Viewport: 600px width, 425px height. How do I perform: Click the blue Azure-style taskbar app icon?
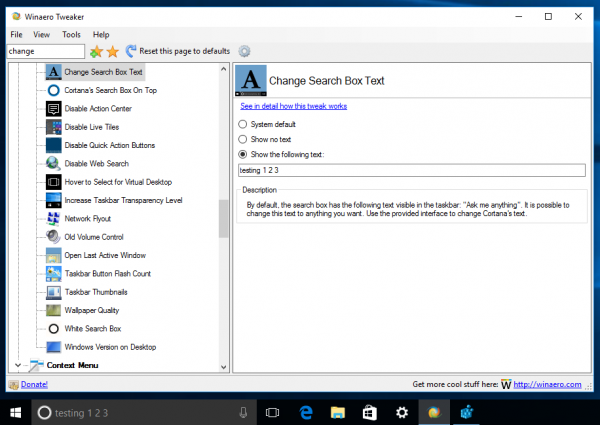[466, 412]
